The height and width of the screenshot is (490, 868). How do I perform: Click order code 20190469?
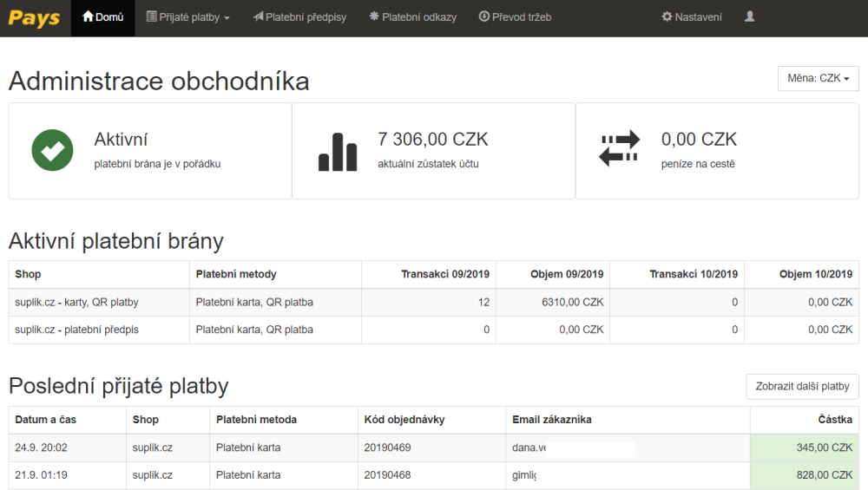click(x=387, y=448)
